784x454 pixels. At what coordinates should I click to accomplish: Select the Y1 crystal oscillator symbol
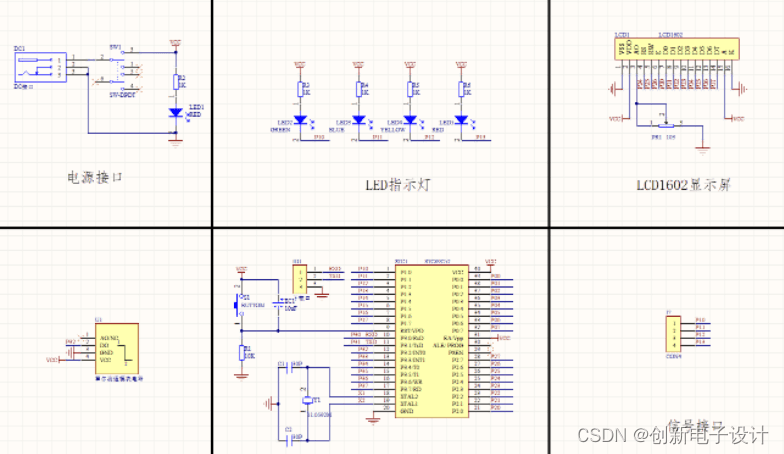(307, 400)
